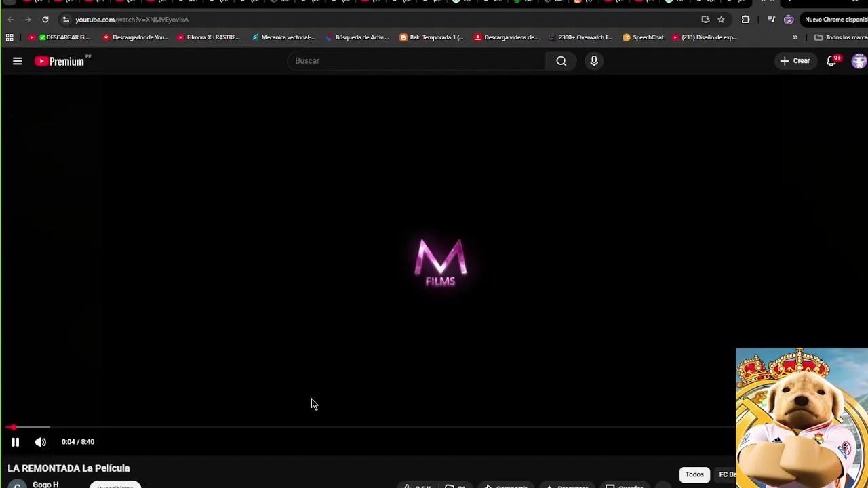The height and width of the screenshot is (488, 868).
Task: Open Chrome extensions puzzle icon
Action: coord(745,20)
